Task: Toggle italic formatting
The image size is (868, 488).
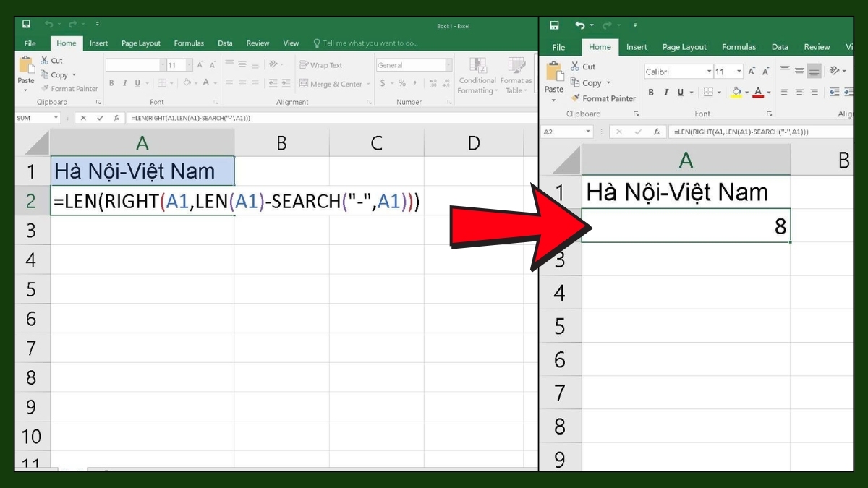Action: [124, 82]
